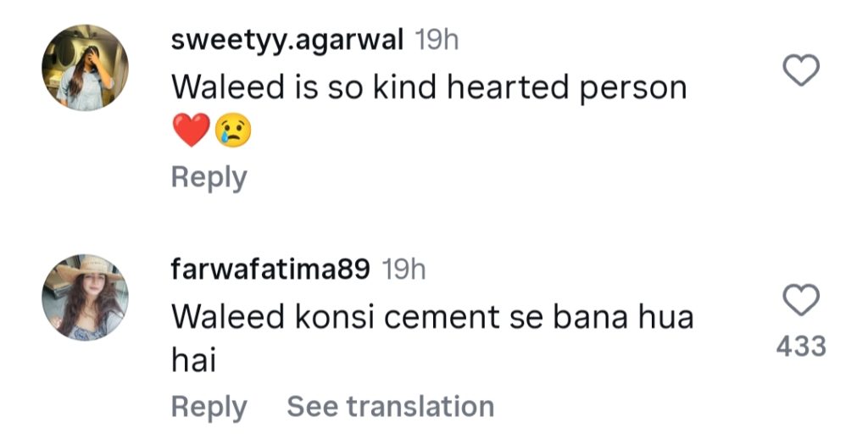Click the crying face emoji in the comment
The height and width of the screenshot is (445, 868).
[233, 130]
